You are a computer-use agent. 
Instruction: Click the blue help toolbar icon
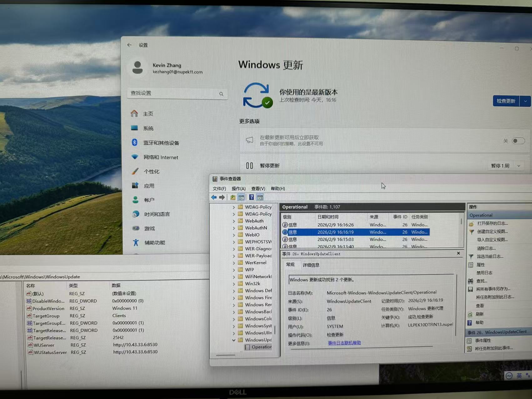[251, 197]
